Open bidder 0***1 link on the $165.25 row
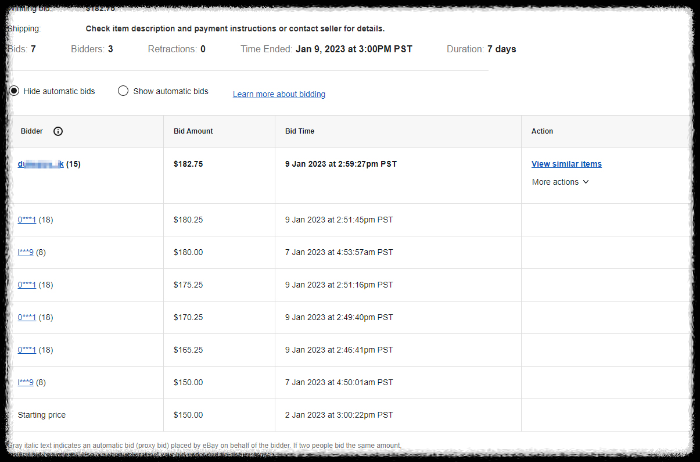Screen dimensions: 700x462 tap(27, 350)
